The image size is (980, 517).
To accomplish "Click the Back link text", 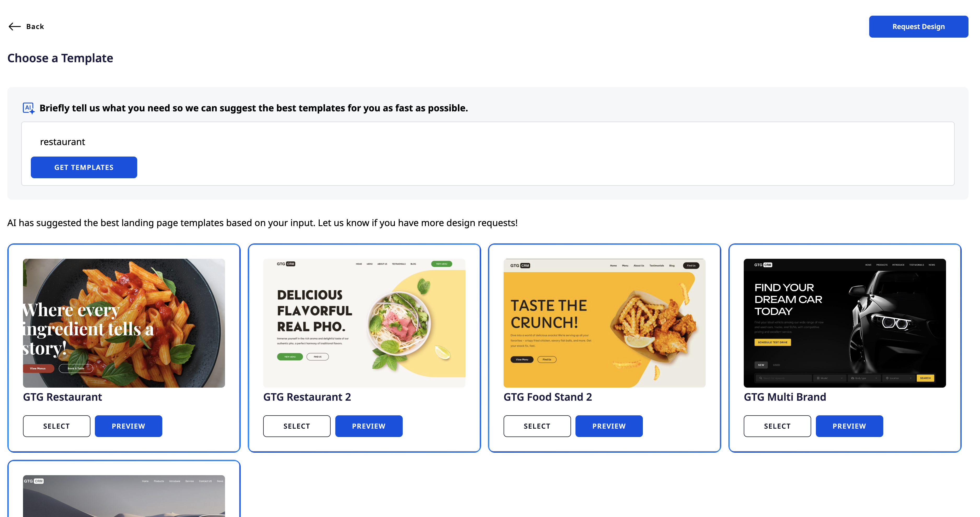I will coord(35,27).
